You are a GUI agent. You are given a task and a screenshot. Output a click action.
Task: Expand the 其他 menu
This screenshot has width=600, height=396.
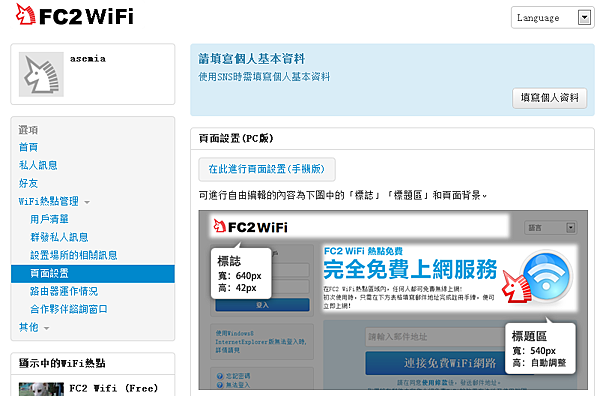(34, 328)
